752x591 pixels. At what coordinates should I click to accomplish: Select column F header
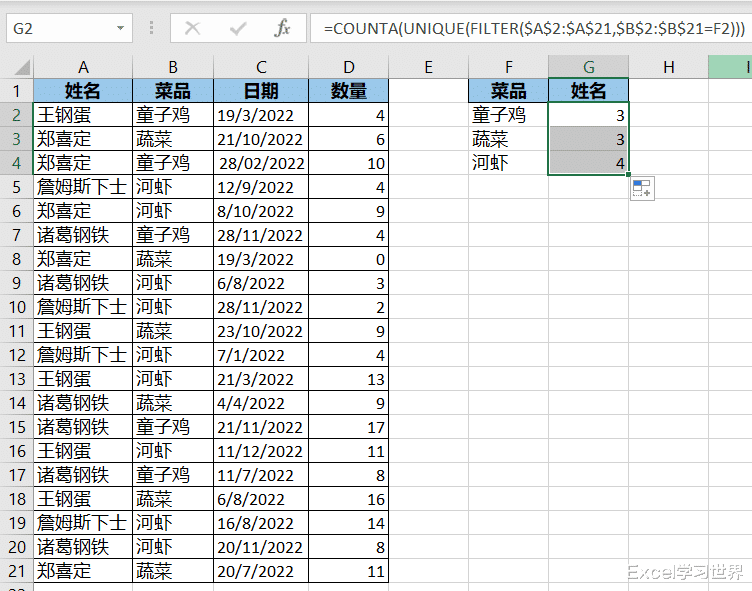508,67
